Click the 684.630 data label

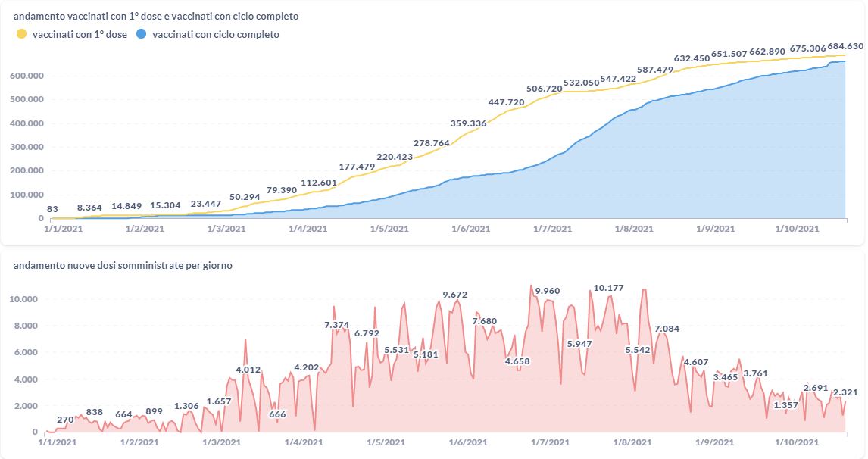pyautogui.click(x=845, y=46)
